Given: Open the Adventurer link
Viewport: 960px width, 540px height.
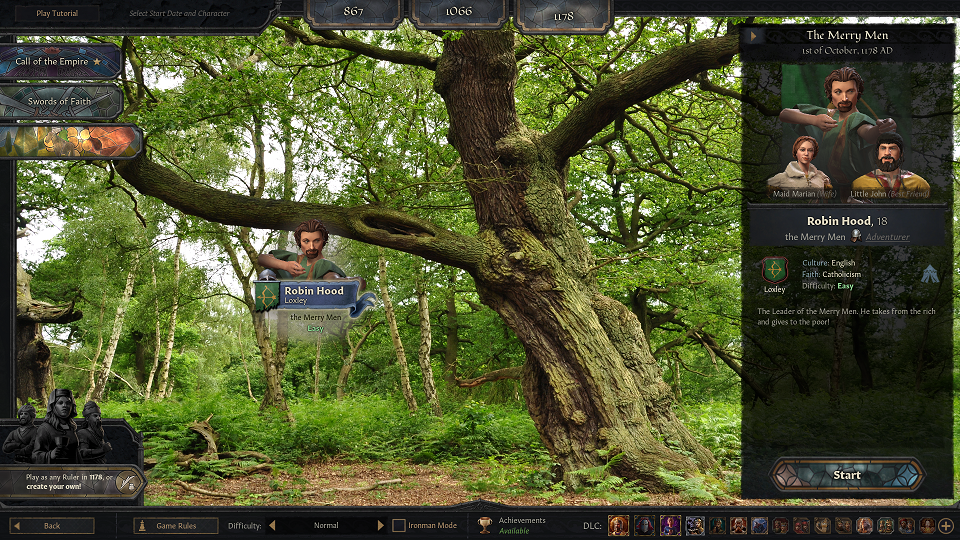Looking at the screenshot, I should 888,237.
